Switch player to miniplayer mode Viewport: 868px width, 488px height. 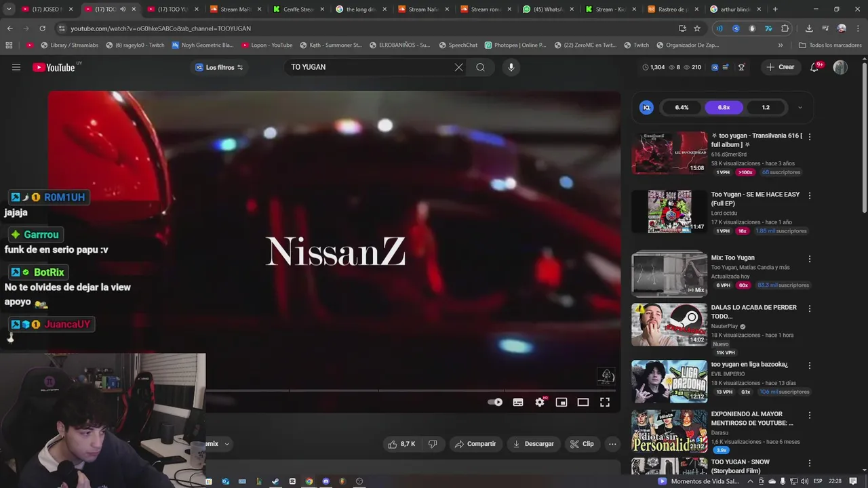pyautogui.click(x=561, y=402)
